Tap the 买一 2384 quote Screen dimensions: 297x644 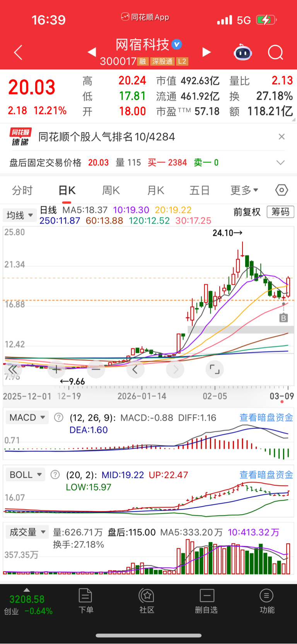(167, 163)
